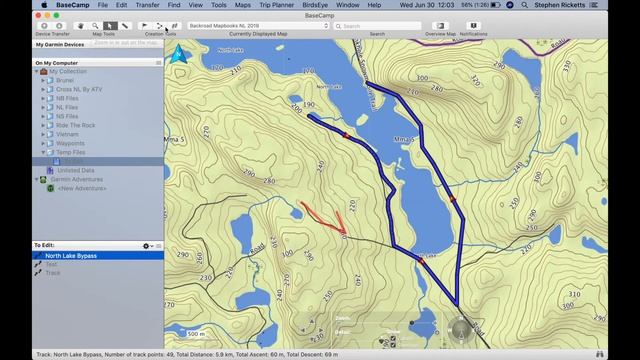Select the Waypoints list in library
This screenshot has height=360, width=640.
70,143
